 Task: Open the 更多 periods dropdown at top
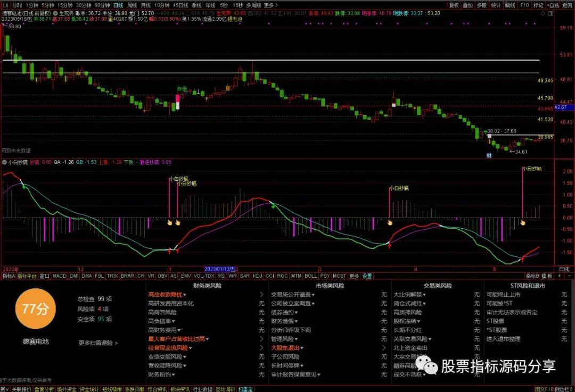(270, 5)
